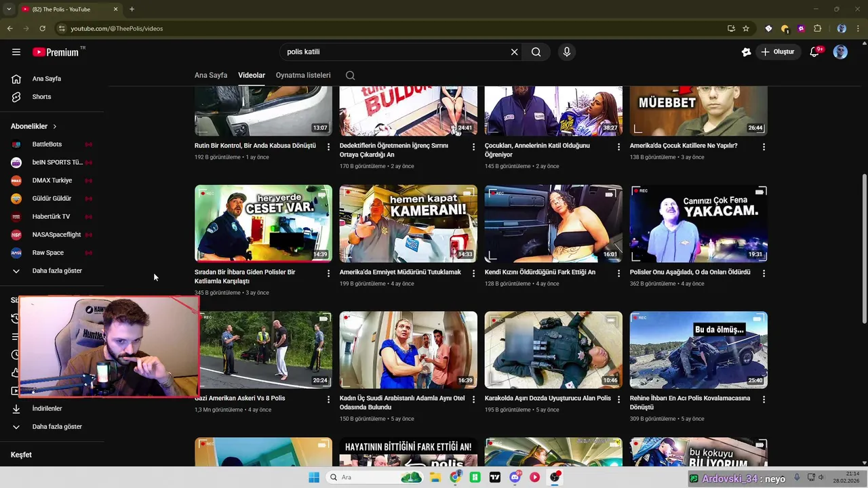Viewport: 868px width, 488px height.
Task: Open video title Karakolda Aşırı Dozda Uyuşturucu
Action: (x=547, y=399)
